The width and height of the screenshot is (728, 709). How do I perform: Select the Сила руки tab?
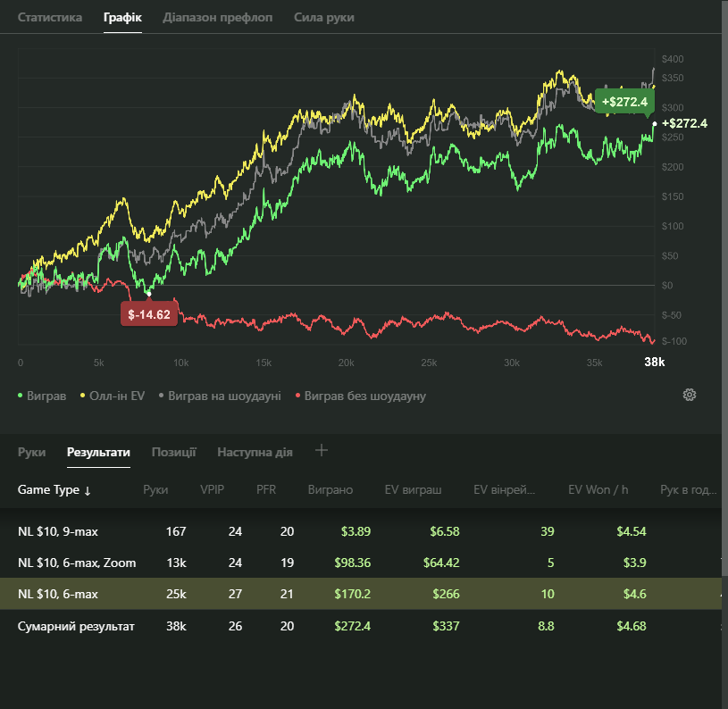coord(323,17)
